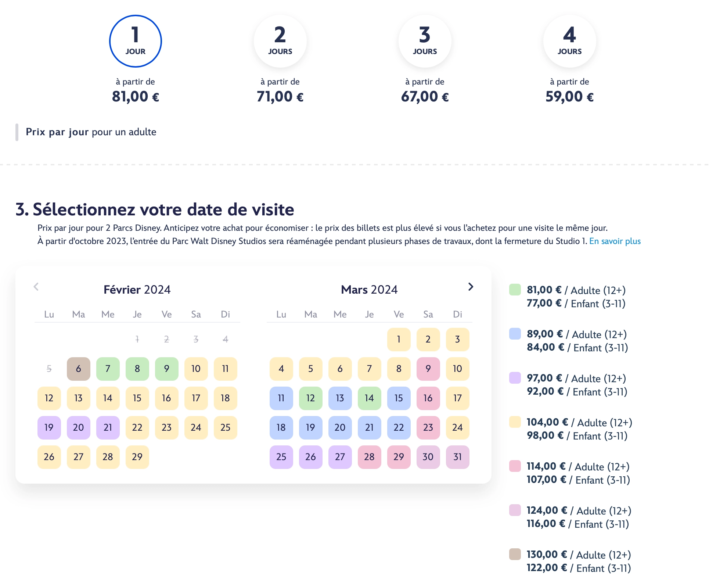Screen dimensions: 709x588
Task: Go to next month with right chevron
Action: click(x=471, y=287)
